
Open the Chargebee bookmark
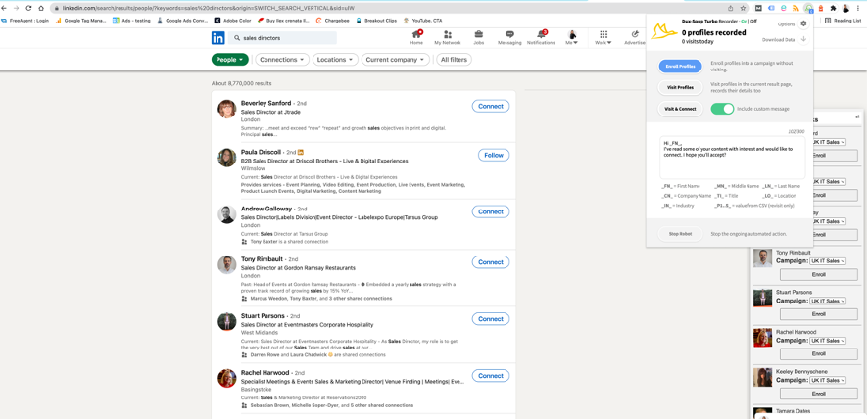click(334, 21)
